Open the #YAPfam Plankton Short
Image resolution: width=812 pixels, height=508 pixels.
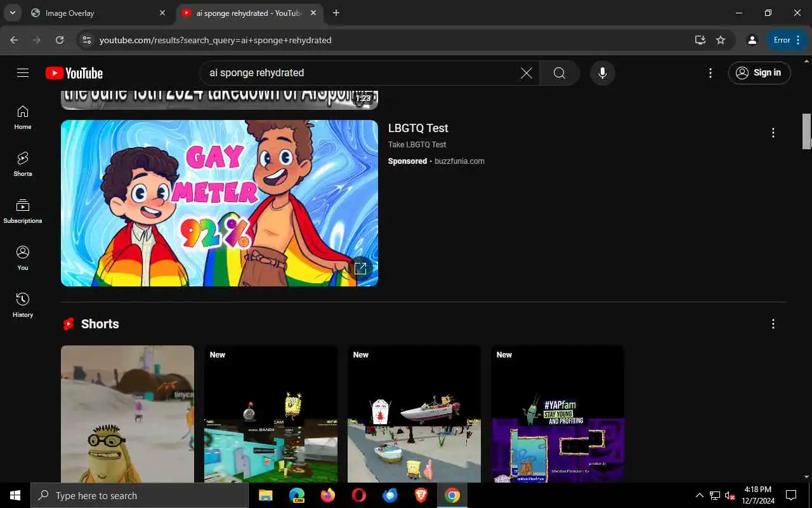coord(558,414)
